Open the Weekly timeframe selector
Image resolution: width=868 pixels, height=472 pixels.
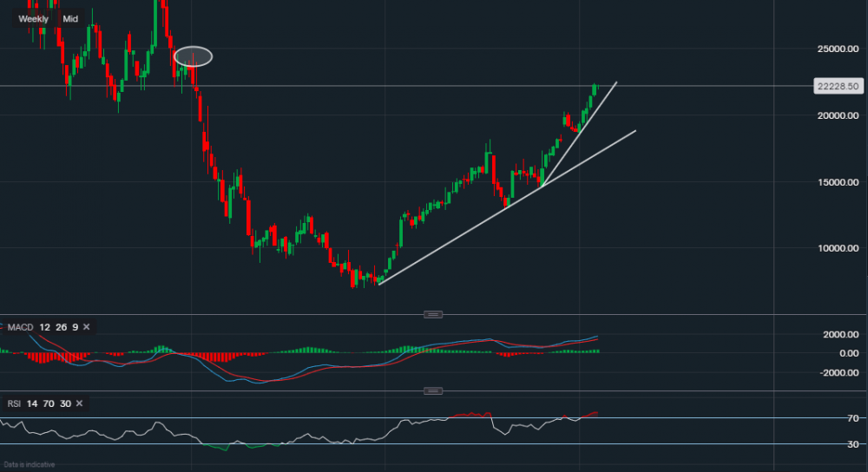[x=34, y=18]
